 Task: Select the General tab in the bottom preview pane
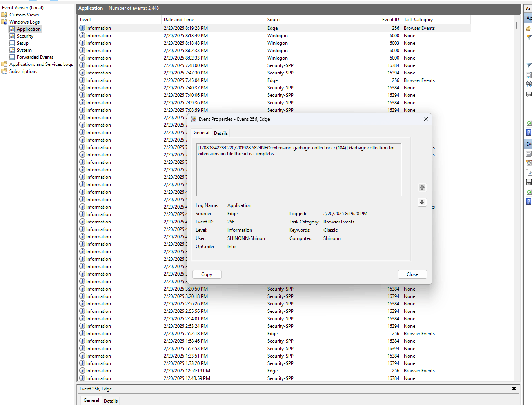point(91,400)
